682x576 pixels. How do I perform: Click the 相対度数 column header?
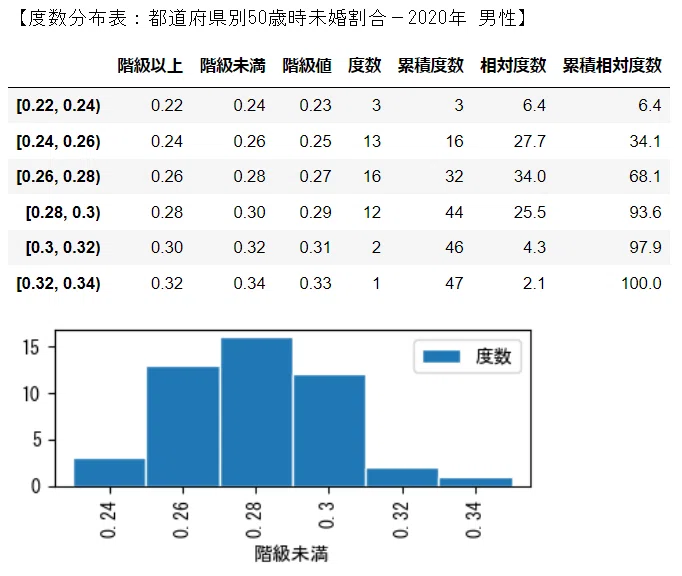pos(513,66)
